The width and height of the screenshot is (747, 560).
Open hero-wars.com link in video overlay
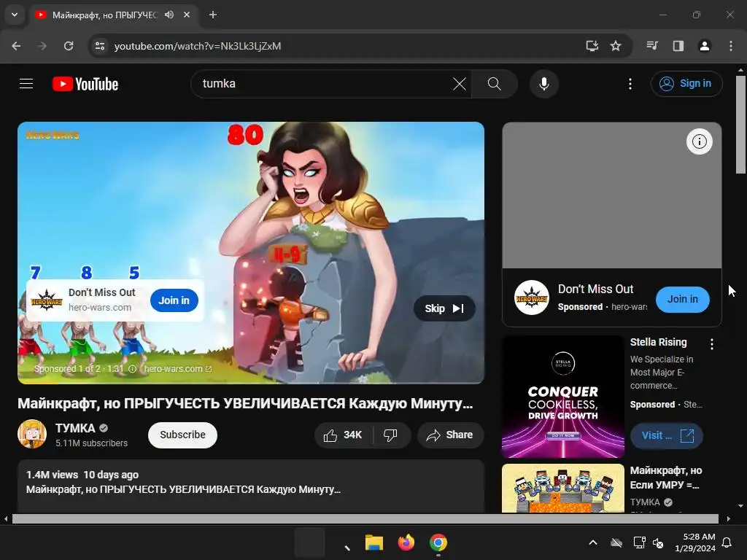coord(178,368)
